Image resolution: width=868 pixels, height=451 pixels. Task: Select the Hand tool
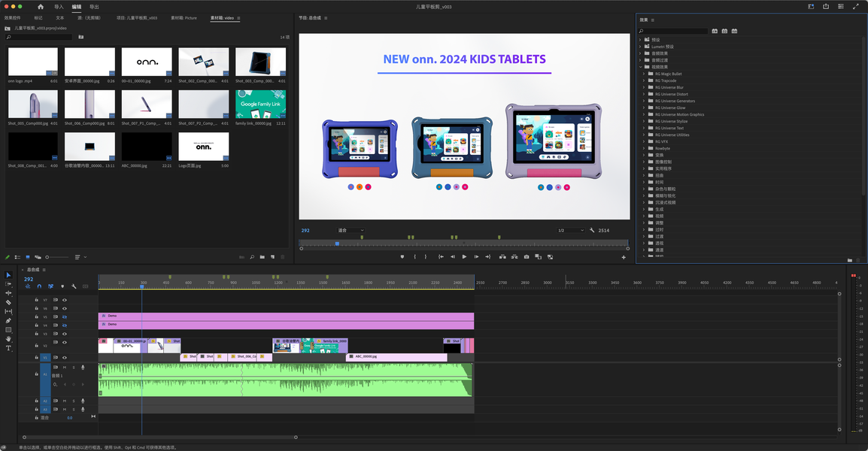8,339
